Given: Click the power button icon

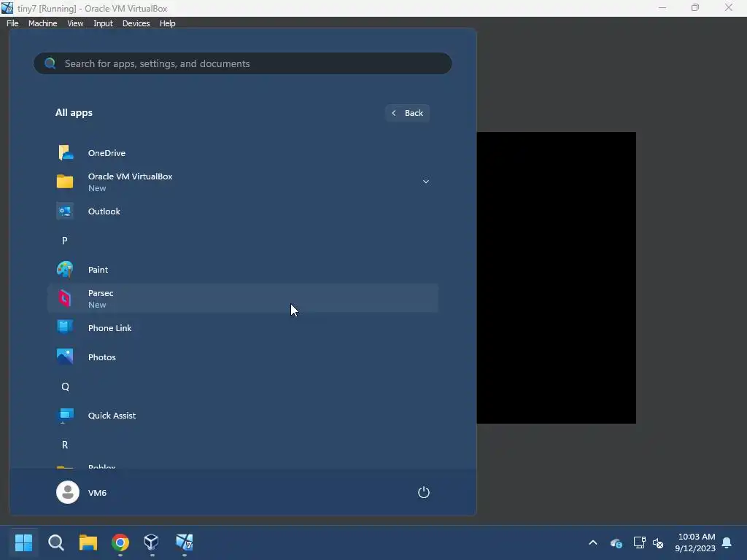Looking at the screenshot, I should coord(424,492).
